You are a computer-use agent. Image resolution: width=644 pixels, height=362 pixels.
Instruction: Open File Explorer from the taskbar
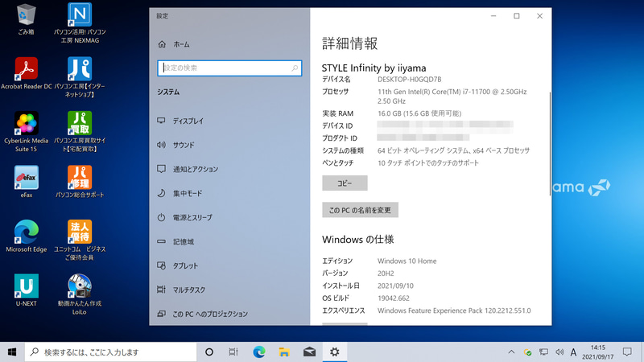(284, 352)
